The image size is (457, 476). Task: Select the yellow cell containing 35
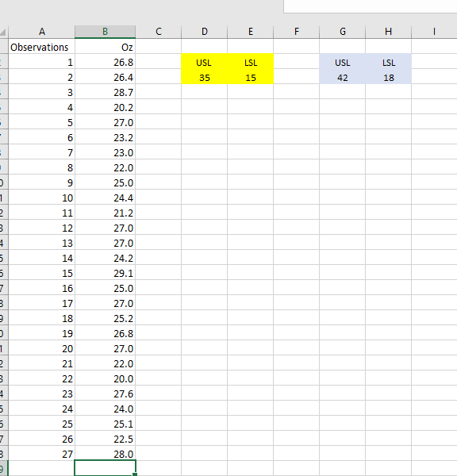[x=205, y=77]
